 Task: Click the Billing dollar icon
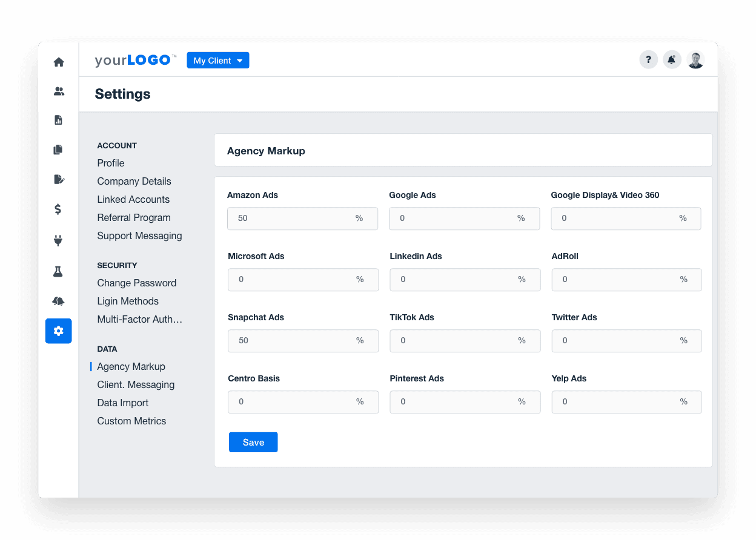pos(58,209)
